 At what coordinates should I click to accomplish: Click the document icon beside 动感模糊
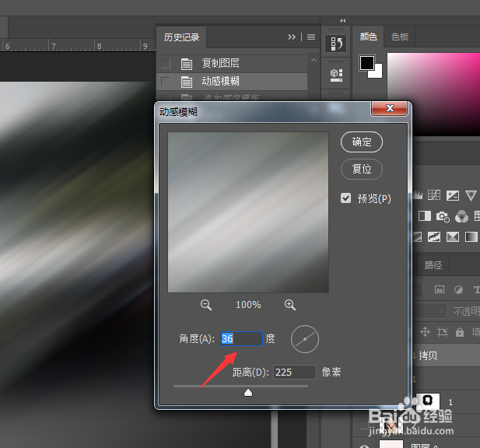(x=187, y=82)
